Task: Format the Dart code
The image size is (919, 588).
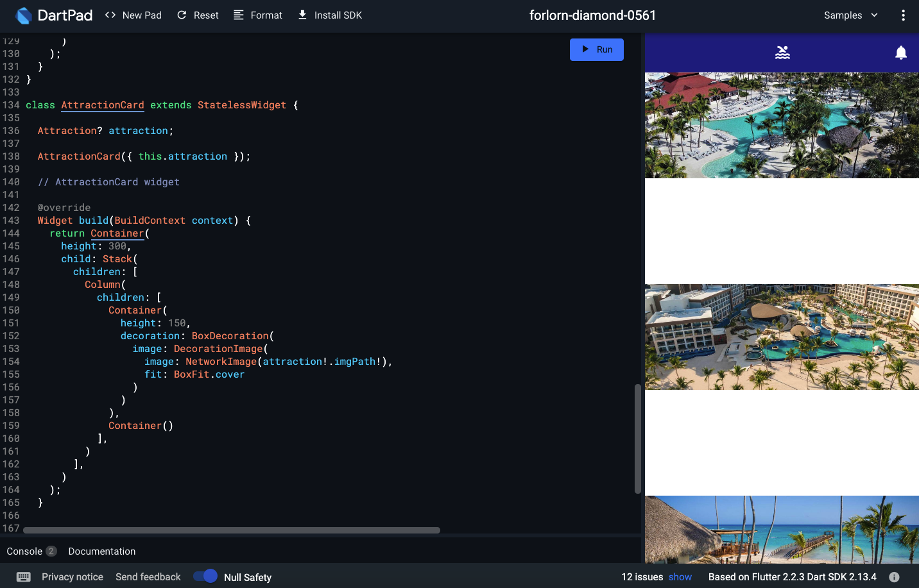Action: coord(257,15)
